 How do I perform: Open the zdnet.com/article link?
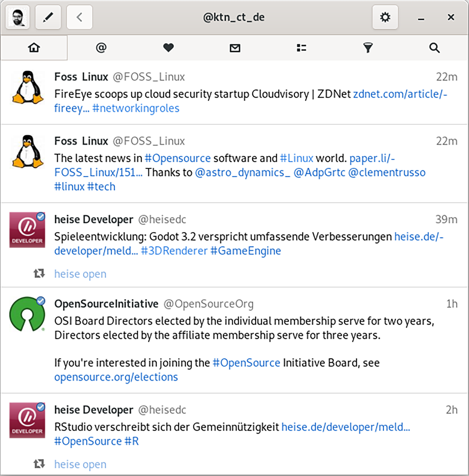(x=400, y=94)
